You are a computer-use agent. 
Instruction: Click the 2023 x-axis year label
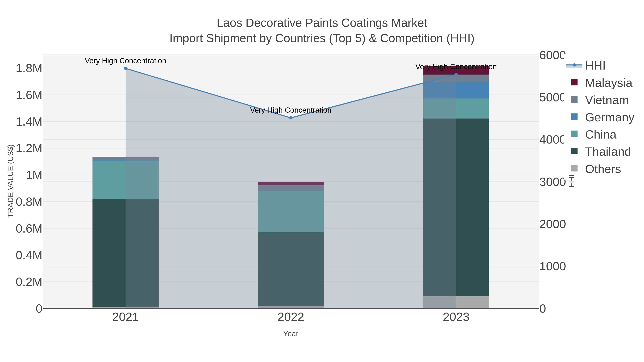coord(456,317)
